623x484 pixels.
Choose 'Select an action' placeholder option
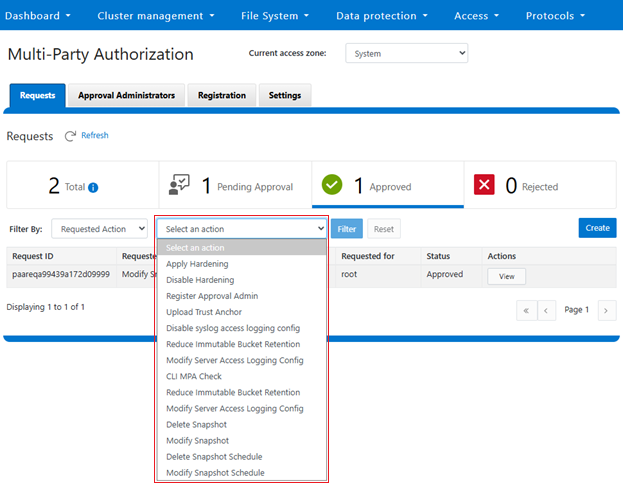coord(242,248)
